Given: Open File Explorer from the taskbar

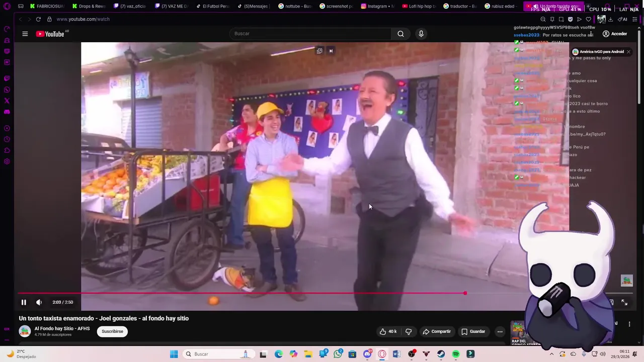Looking at the screenshot, I should tap(308, 354).
